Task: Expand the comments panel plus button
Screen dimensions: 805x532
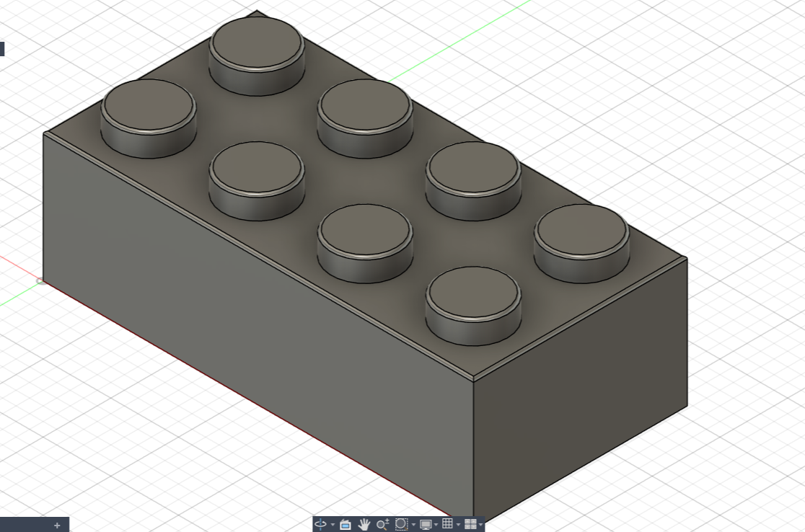Action: pyautogui.click(x=57, y=526)
